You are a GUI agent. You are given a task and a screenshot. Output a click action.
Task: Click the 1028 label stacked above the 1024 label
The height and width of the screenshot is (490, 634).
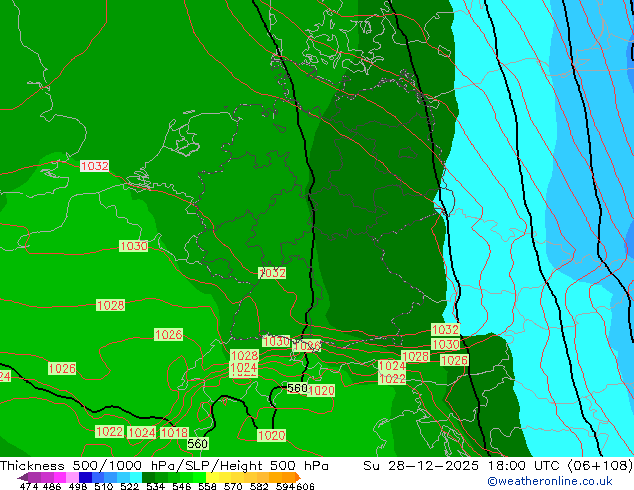tap(244, 355)
